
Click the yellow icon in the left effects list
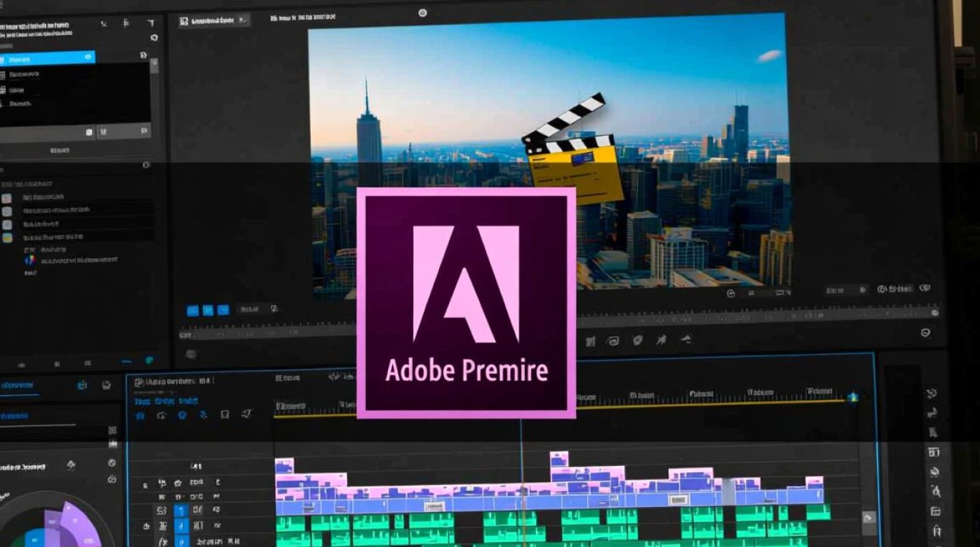7,238
